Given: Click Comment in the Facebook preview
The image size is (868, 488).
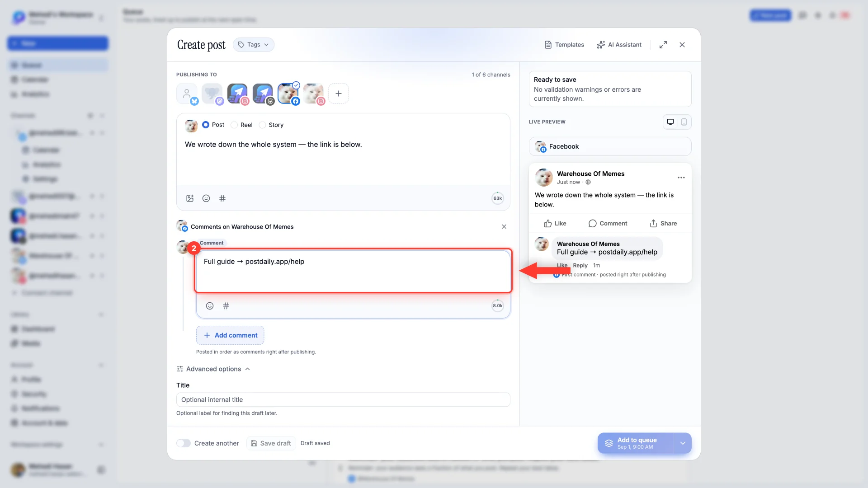Looking at the screenshot, I should point(608,224).
